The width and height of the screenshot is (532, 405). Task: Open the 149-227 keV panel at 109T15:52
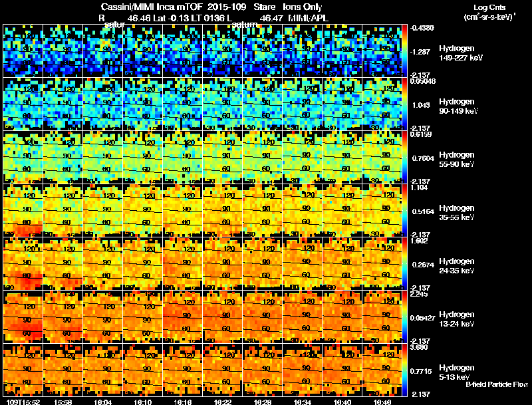click(23, 51)
